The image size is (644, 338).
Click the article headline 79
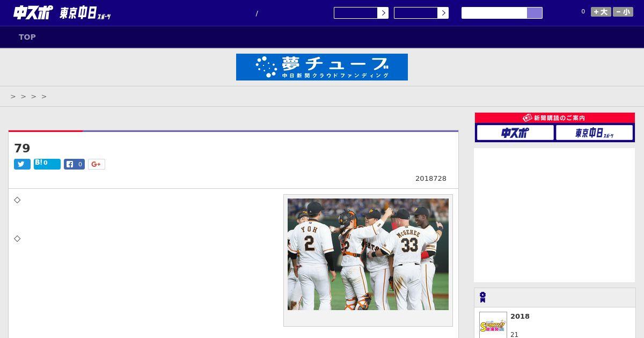[x=22, y=148]
